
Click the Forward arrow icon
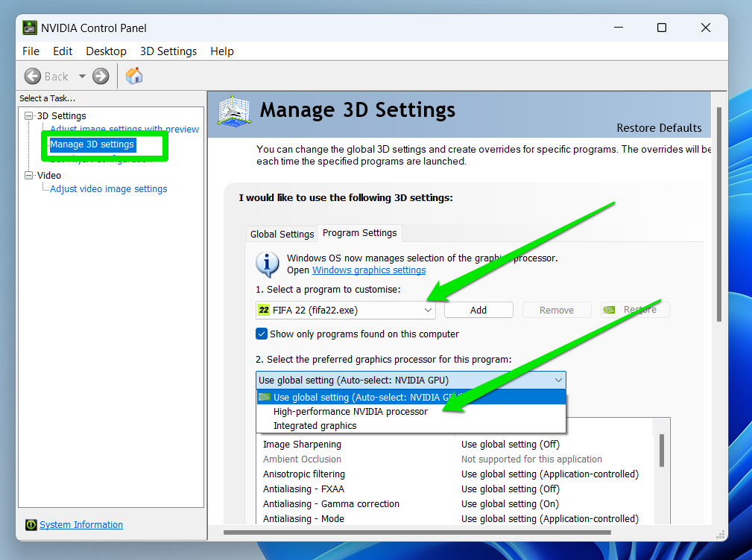click(x=101, y=76)
